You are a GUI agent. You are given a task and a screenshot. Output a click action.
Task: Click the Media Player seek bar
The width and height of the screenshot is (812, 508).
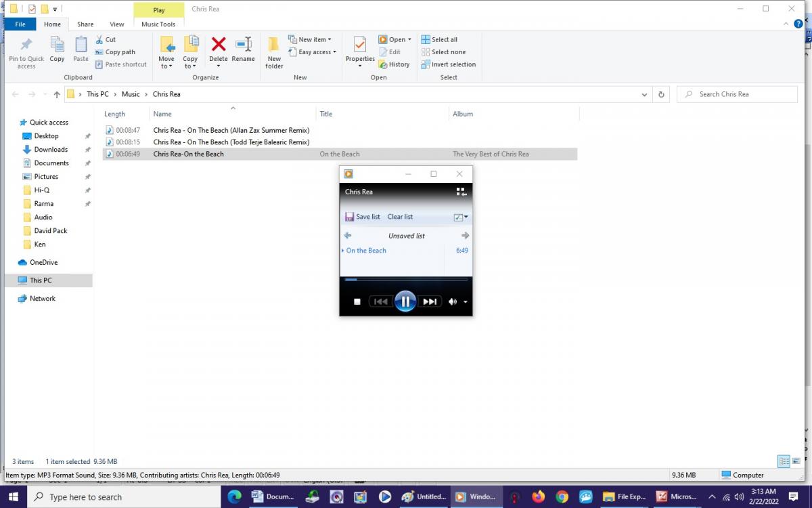pos(406,279)
